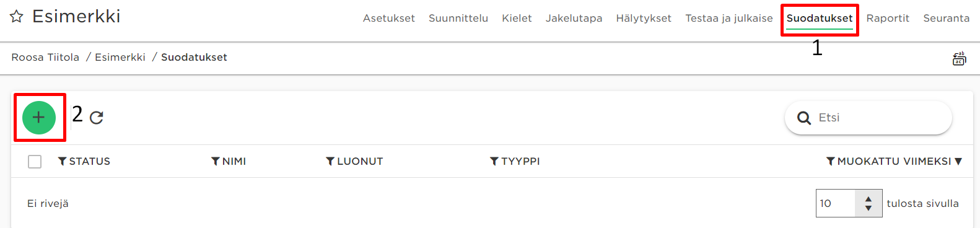
Task: Decrease rows per page with down arrow
Action: (868, 208)
